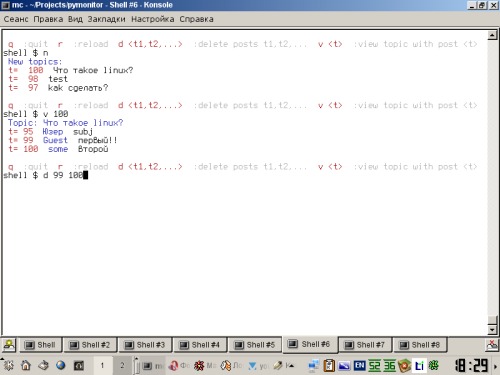500x375 pixels.
Task: Click the new session icon beside Shell tabs
Action: tap(9, 345)
